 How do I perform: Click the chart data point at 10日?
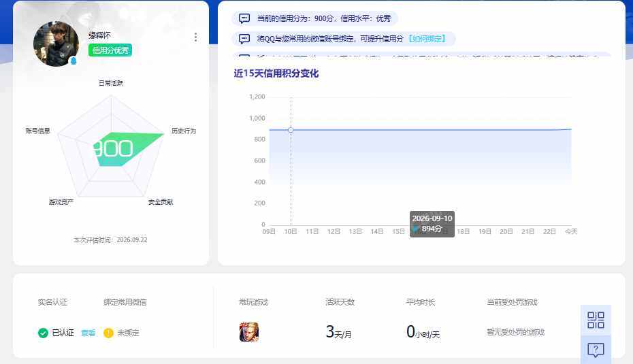click(291, 130)
